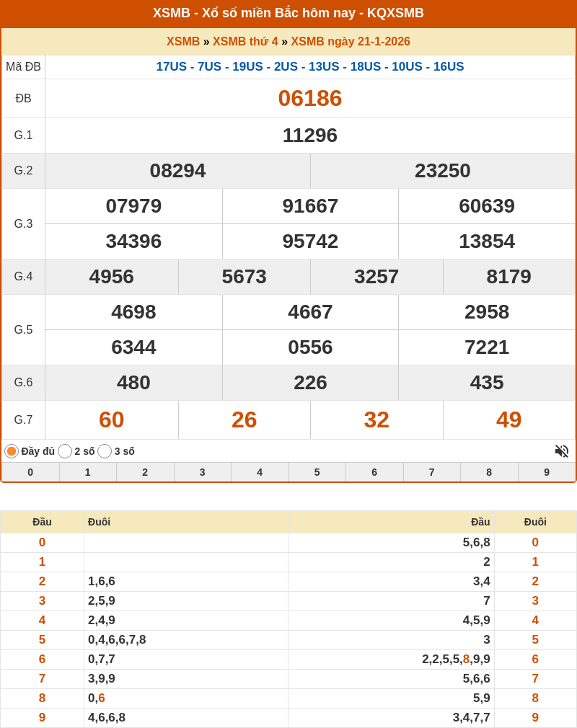This screenshot has width=577, height=728.
Task: Filter results by digit 8
Action: [489, 472]
